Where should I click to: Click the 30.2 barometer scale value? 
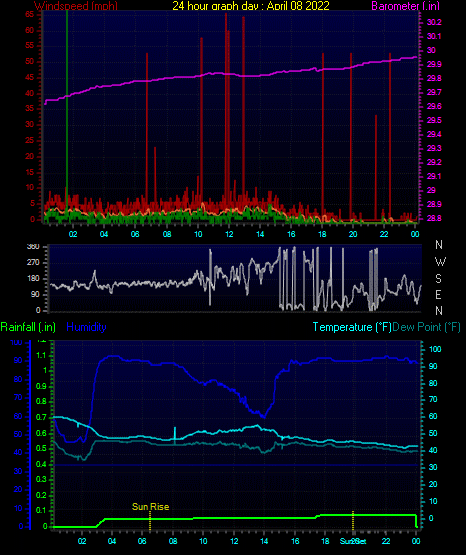(434, 22)
